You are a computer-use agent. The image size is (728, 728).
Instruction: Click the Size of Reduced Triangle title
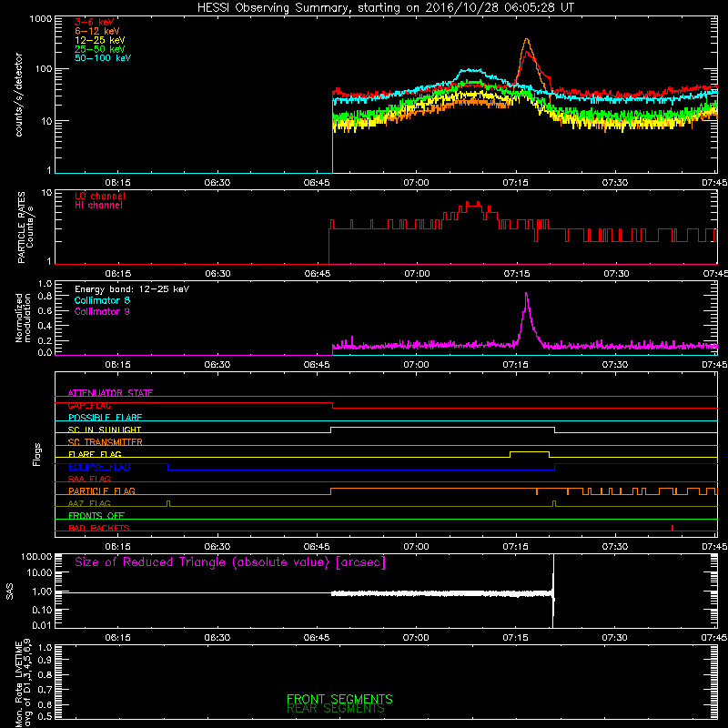click(x=230, y=562)
